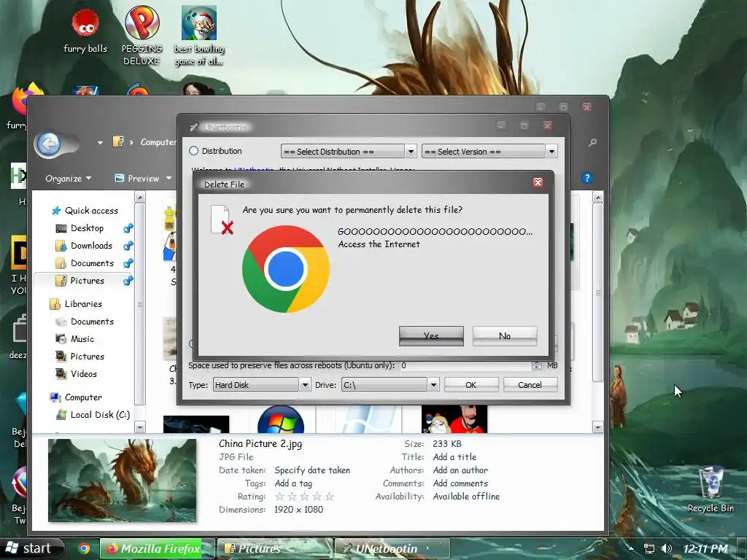This screenshot has width=747, height=560.
Task: Go back in the Pictures explorer
Action: pos(49,144)
